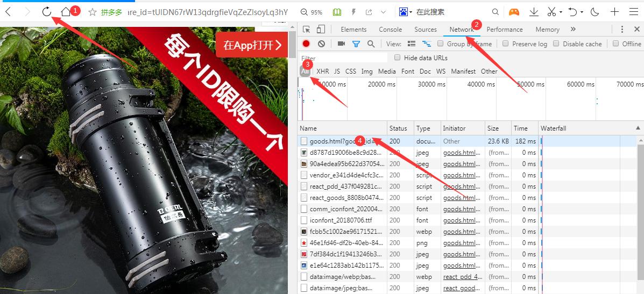Screen dimensions: 644x294
Task: Click the network Filter input field
Action: (x=343, y=58)
